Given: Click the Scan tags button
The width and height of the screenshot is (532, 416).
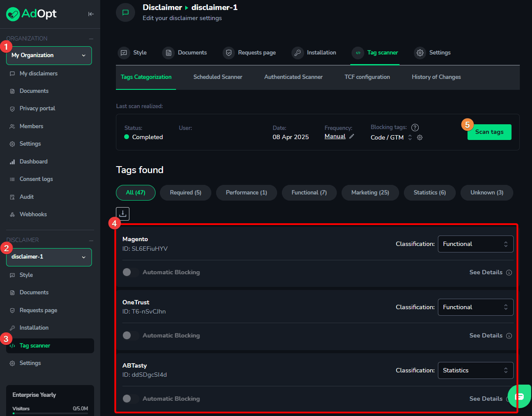Looking at the screenshot, I should tap(489, 132).
